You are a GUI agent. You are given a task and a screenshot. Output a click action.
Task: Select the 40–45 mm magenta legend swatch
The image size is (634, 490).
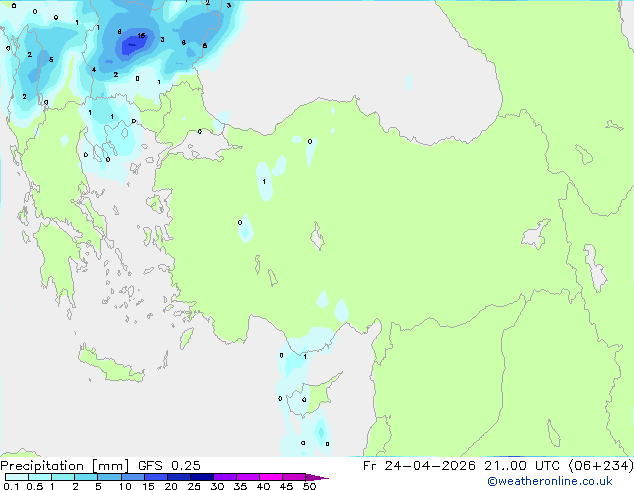pyautogui.click(x=271, y=477)
